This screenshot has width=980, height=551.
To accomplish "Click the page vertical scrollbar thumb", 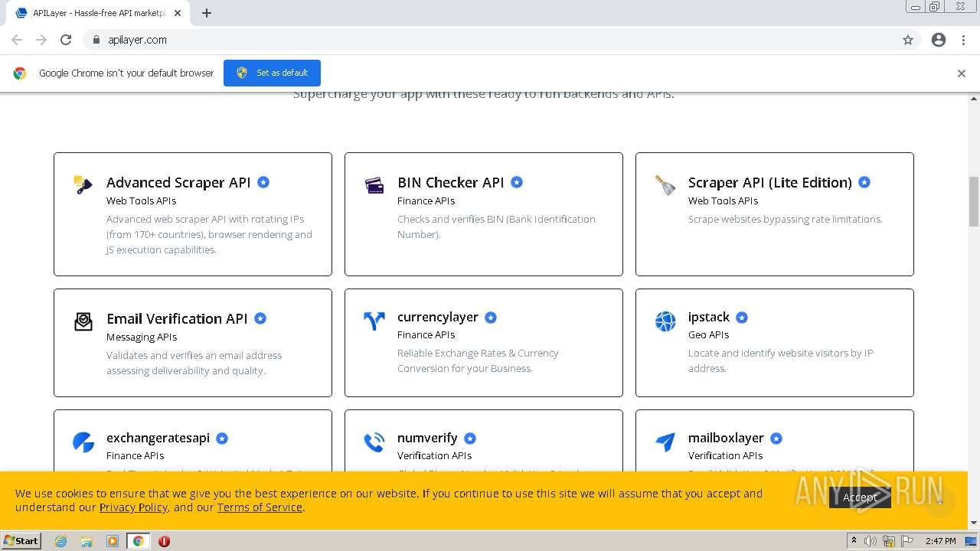I will [974, 201].
